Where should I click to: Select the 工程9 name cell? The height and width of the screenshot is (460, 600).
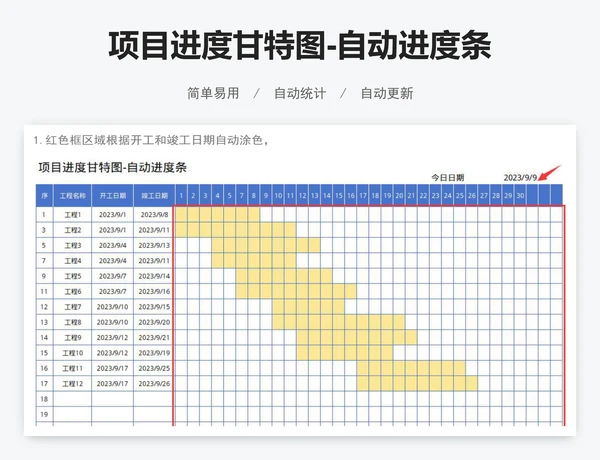point(72,338)
